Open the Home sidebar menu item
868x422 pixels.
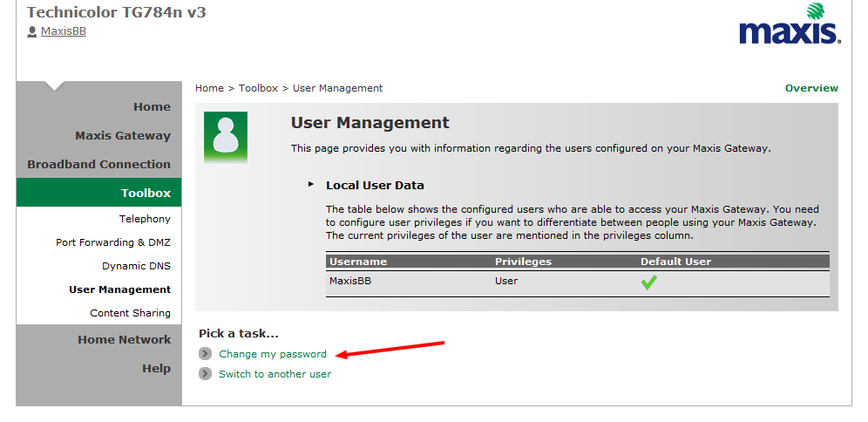[x=152, y=107]
